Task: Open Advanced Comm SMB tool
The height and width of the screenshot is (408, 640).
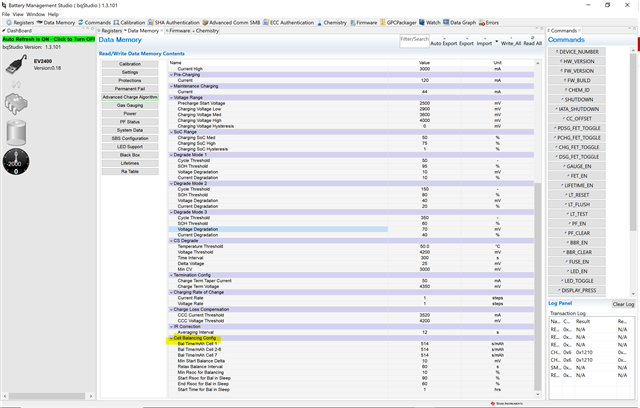Action: pyautogui.click(x=231, y=22)
